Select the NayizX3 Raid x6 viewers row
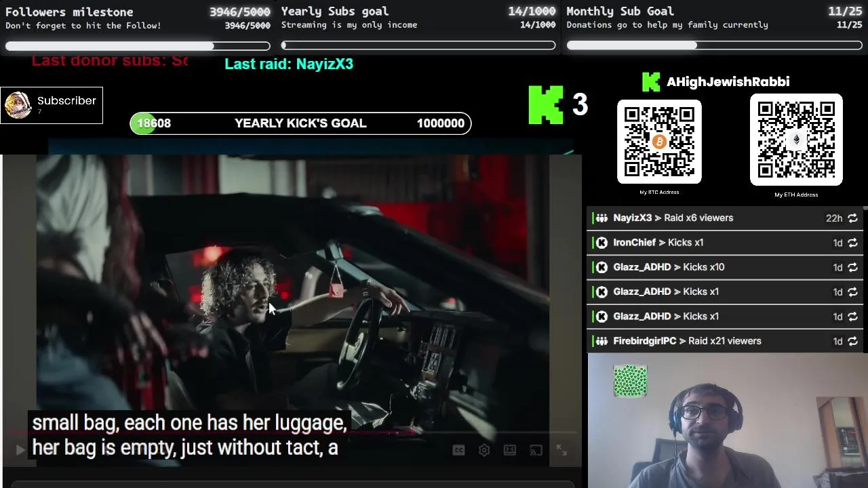This screenshot has height=488, width=868. click(x=724, y=218)
